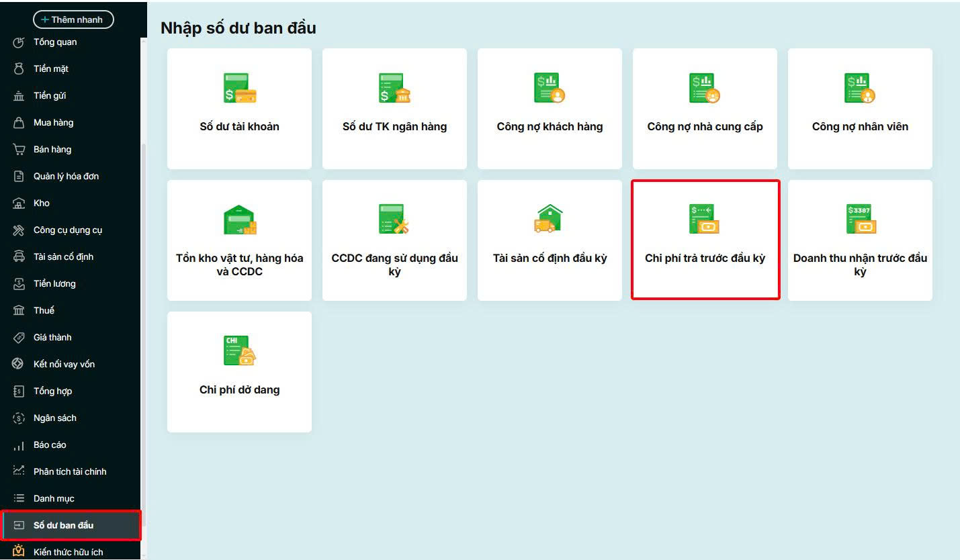Open the Tiền lương menu
This screenshot has height=560, width=960.
point(54,284)
